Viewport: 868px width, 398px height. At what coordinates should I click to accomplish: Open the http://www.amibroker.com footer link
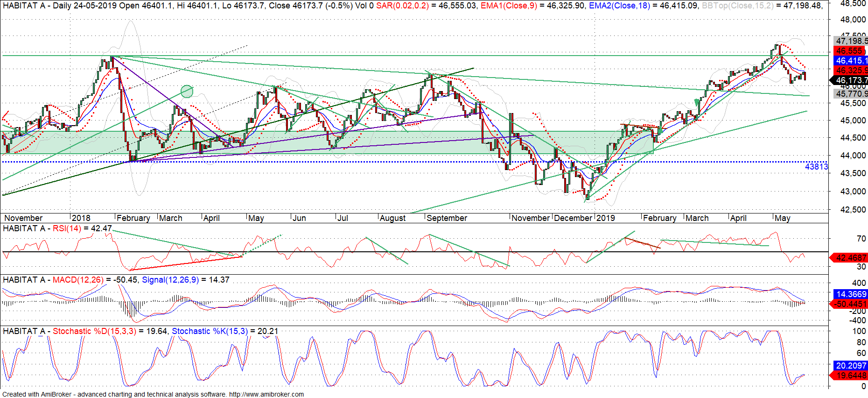click(x=266, y=394)
